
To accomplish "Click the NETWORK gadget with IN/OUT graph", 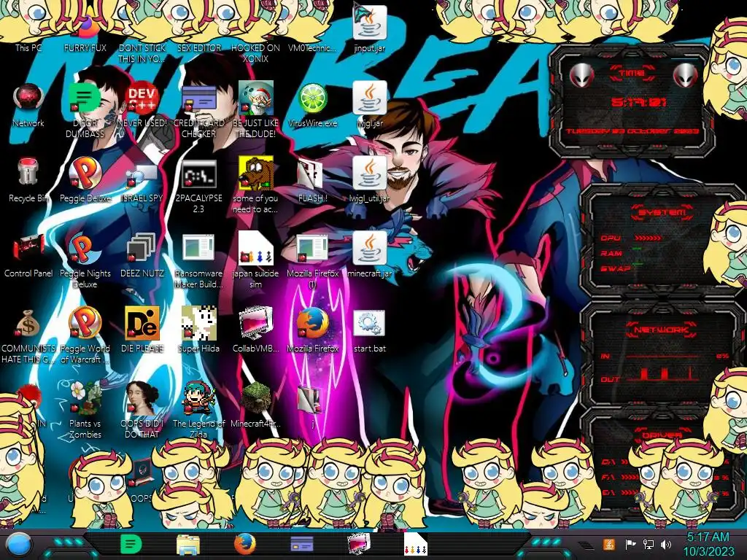I will pos(662,354).
